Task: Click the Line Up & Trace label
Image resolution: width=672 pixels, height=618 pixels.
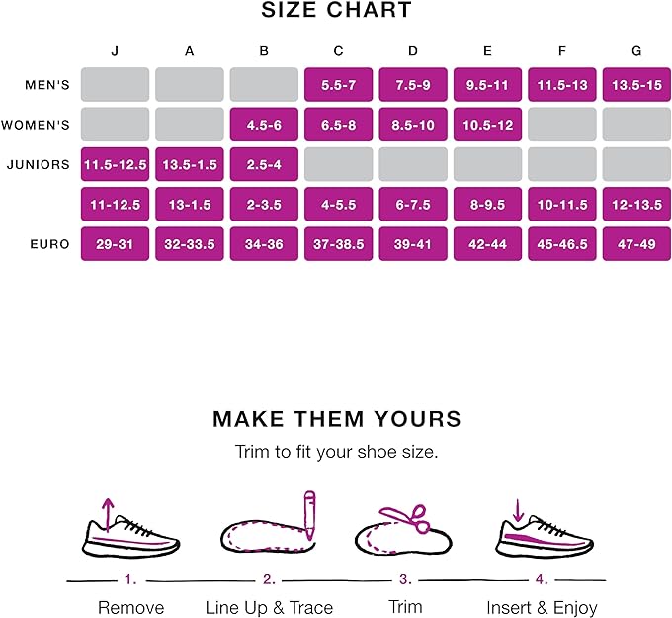Action: [269, 607]
